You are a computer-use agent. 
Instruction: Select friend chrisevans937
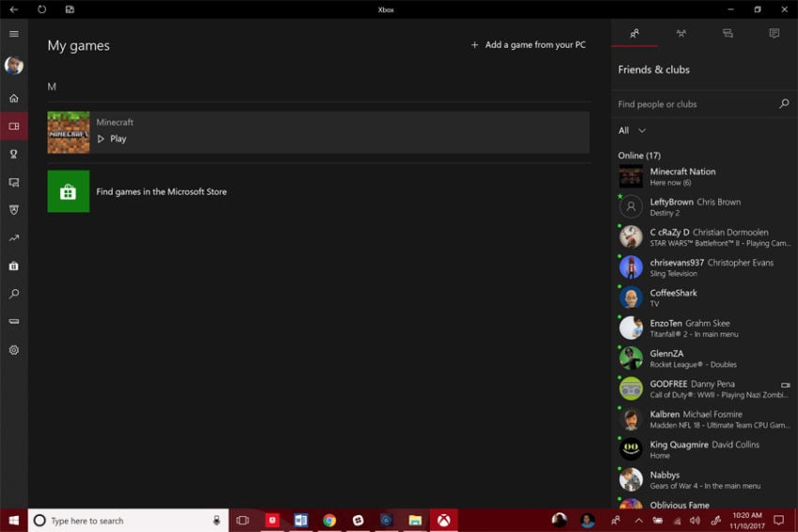[x=704, y=267]
